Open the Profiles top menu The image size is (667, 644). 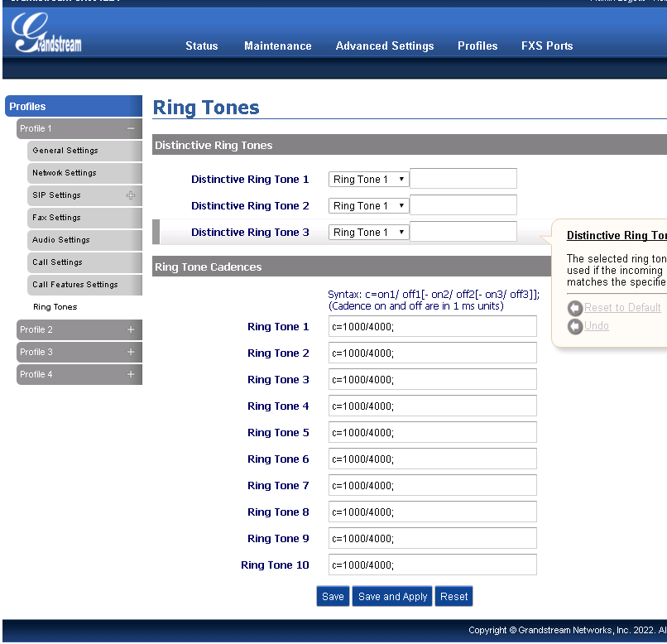pos(477,46)
